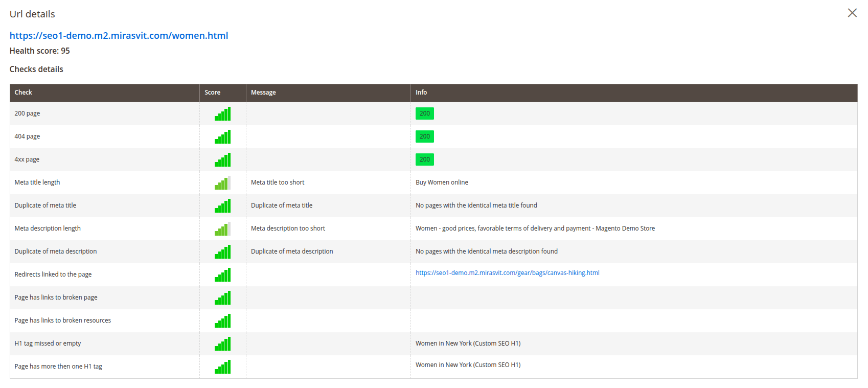Click green 200 badge in 200 page row
The image size is (868, 388).
point(425,113)
